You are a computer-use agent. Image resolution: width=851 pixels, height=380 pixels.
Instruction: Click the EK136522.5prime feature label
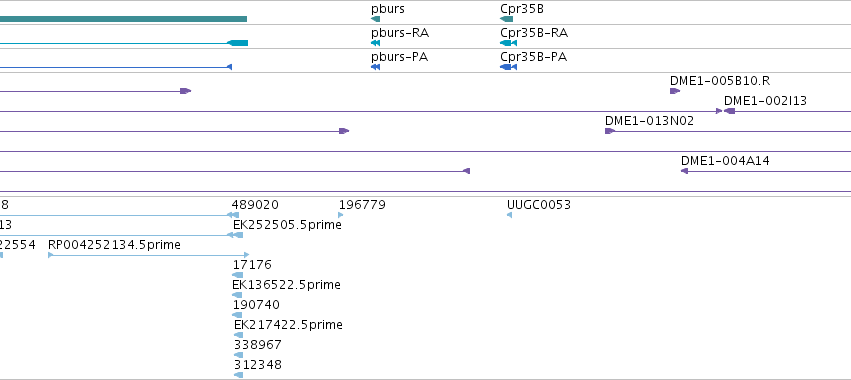coord(287,284)
